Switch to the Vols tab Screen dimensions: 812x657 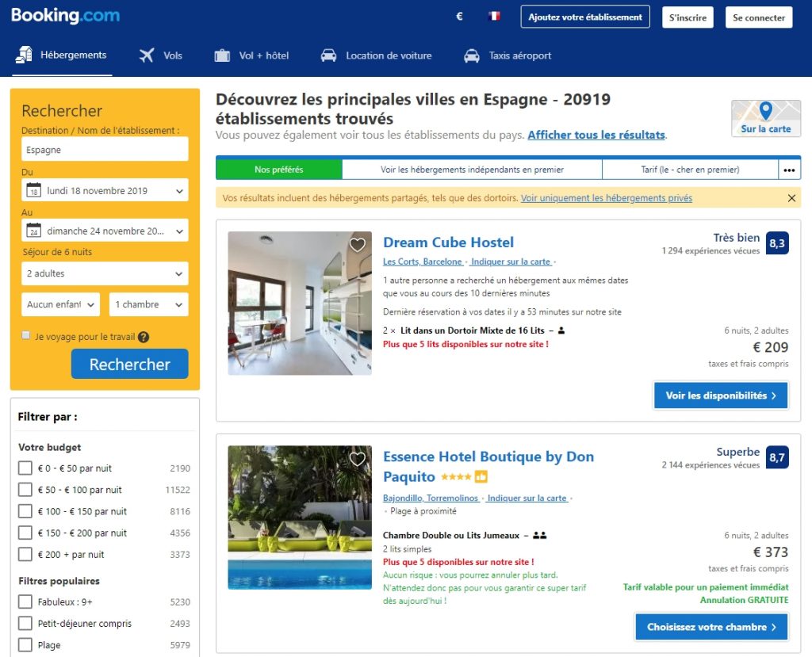[x=161, y=55]
